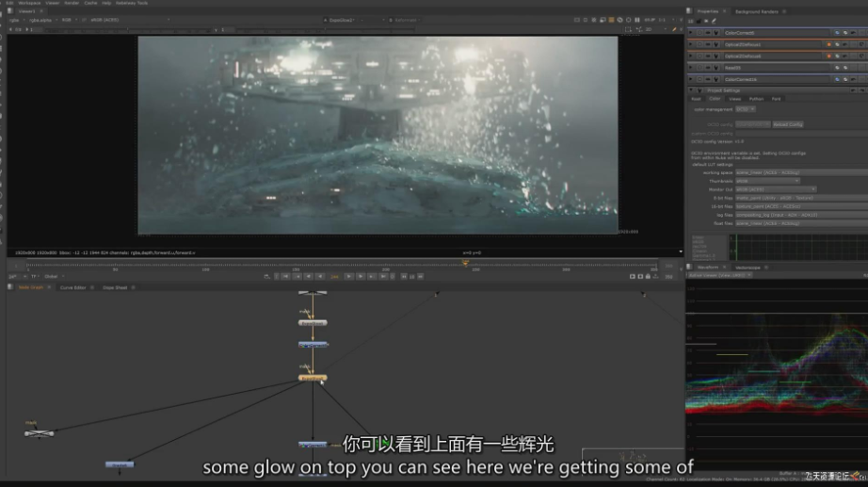868x487 pixels.
Task: Open the Viewer menu
Action: point(53,3)
